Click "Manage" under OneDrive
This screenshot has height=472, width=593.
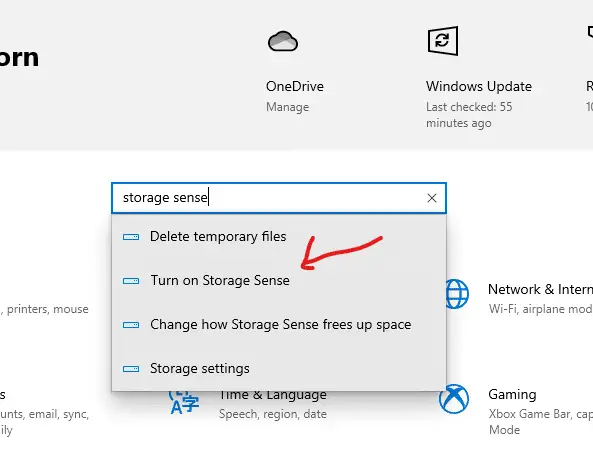point(287,107)
